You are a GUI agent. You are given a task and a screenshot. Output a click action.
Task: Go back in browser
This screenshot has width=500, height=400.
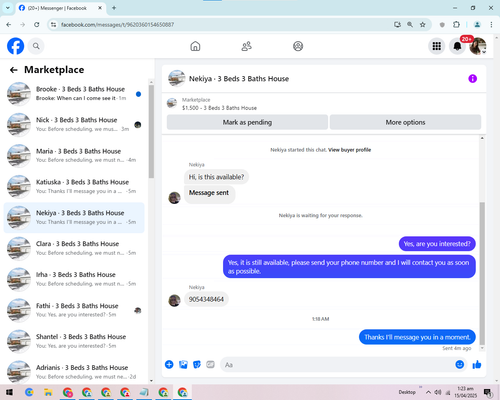[x=9, y=25]
